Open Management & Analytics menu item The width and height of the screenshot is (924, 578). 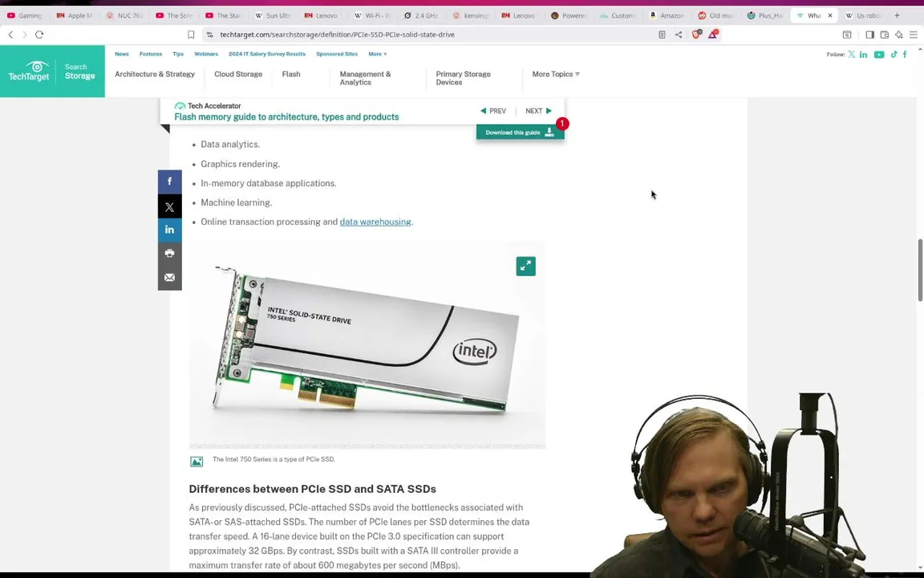tap(366, 78)
